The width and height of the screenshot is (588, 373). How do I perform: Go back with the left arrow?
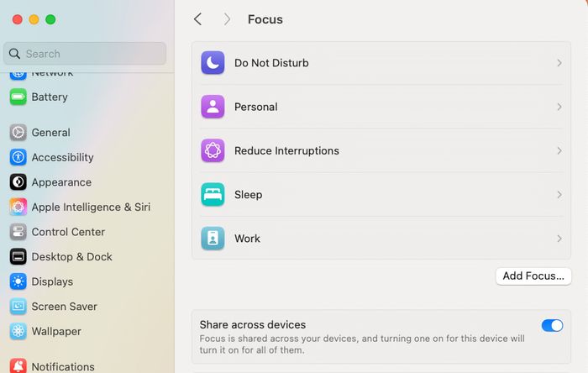click(198, 19)
